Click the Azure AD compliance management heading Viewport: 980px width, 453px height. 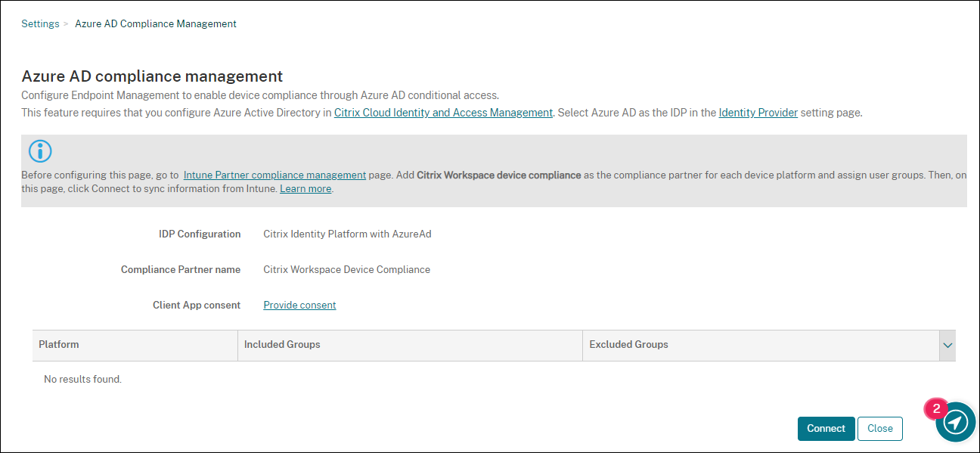pyautogui.click(x=152, y=76)
